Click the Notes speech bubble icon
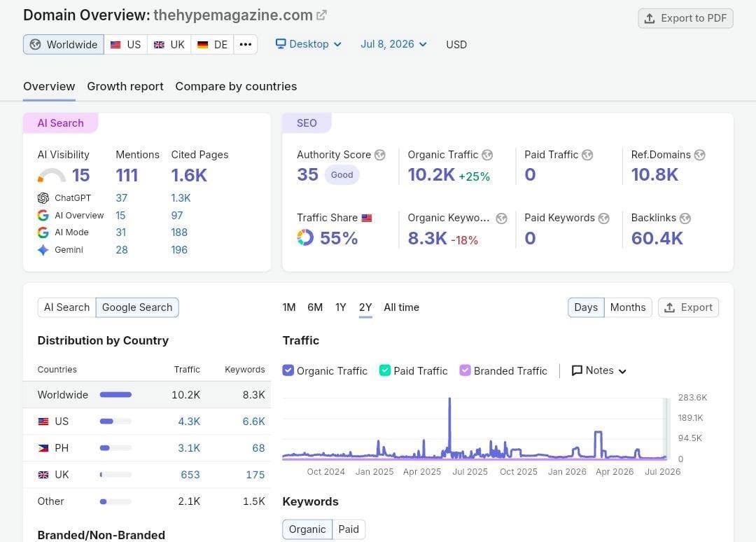756x542 pixels. [577, 370]
